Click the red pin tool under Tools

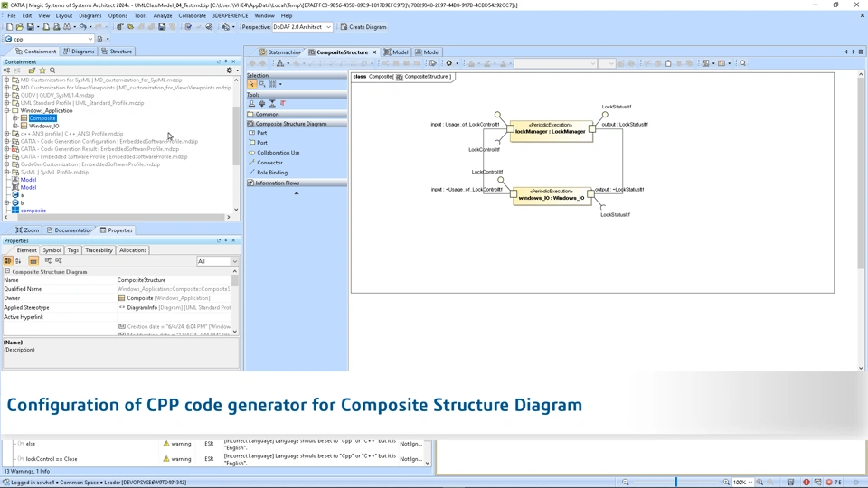[283, 103]
